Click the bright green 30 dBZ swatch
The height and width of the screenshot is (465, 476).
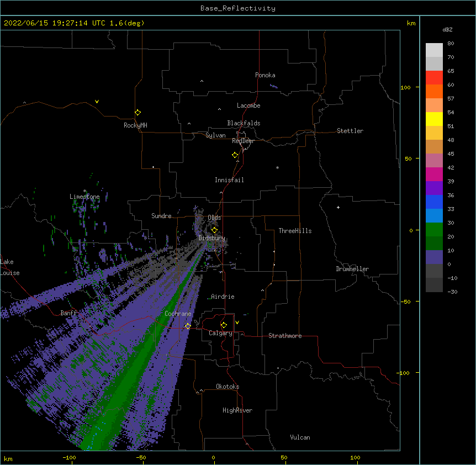434,230
